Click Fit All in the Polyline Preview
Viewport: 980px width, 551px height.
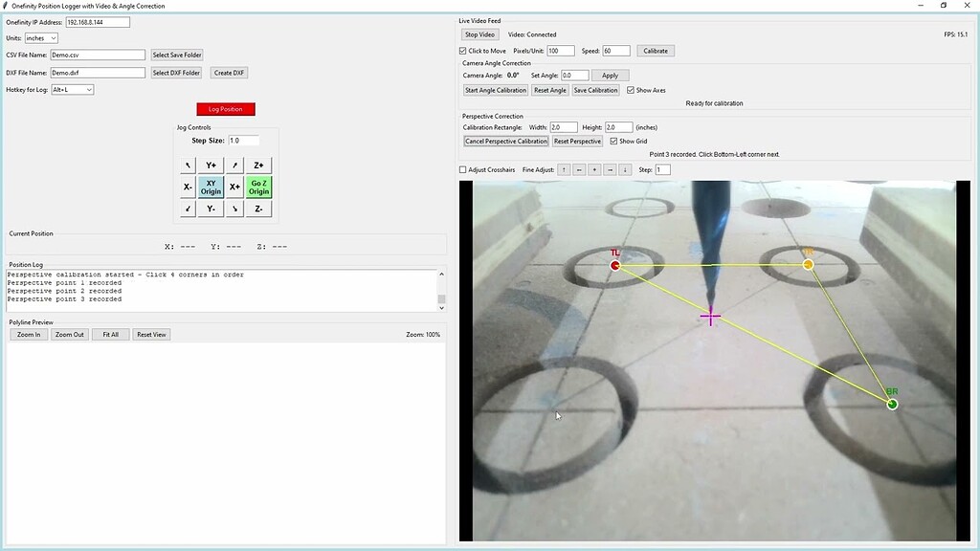(x=110, y=334)
